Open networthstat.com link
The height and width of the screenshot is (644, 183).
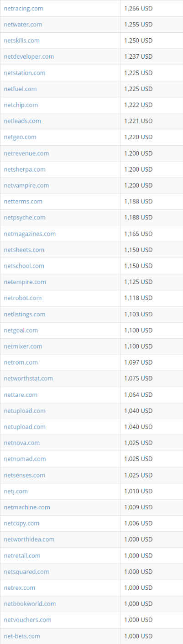click(28, 378)
